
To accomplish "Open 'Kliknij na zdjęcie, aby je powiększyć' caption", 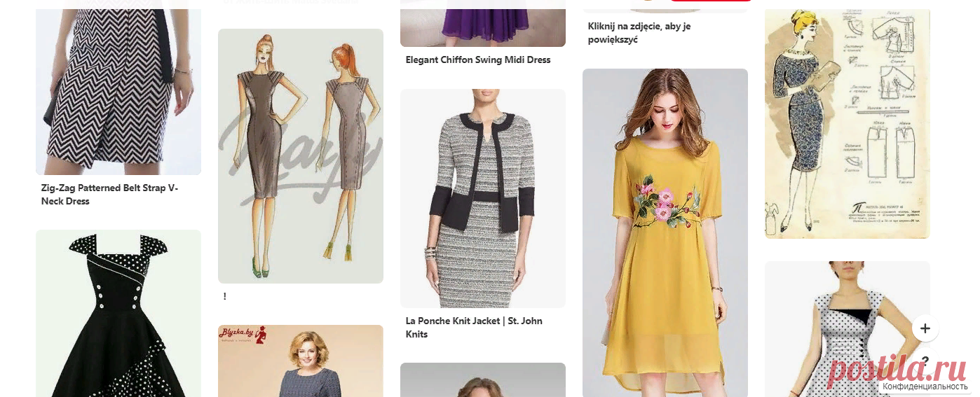I will click(639, 33).
